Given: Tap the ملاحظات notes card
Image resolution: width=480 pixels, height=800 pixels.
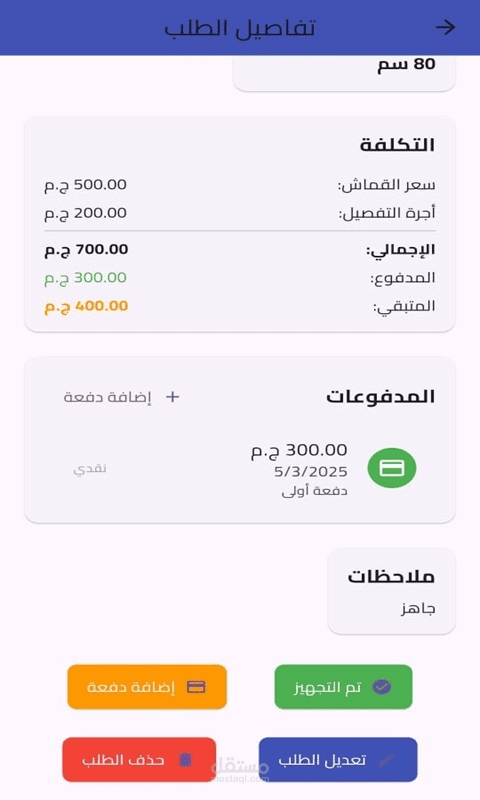Looking at the screenshot, I should tap(391, 591).
